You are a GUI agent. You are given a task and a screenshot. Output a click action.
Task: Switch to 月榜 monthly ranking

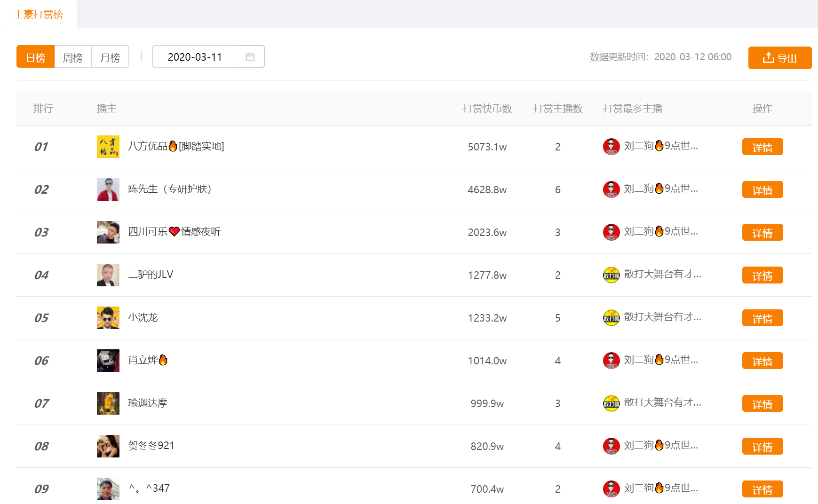click(110, 57)
